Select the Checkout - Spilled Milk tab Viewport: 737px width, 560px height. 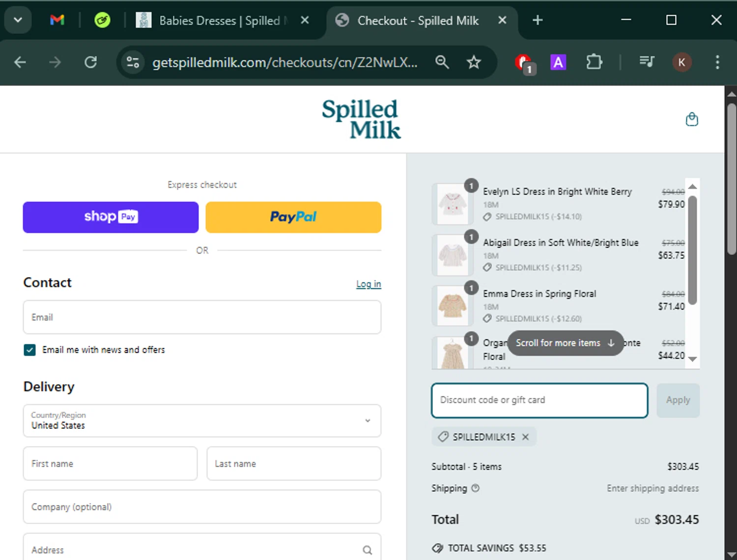coord(418,20)
